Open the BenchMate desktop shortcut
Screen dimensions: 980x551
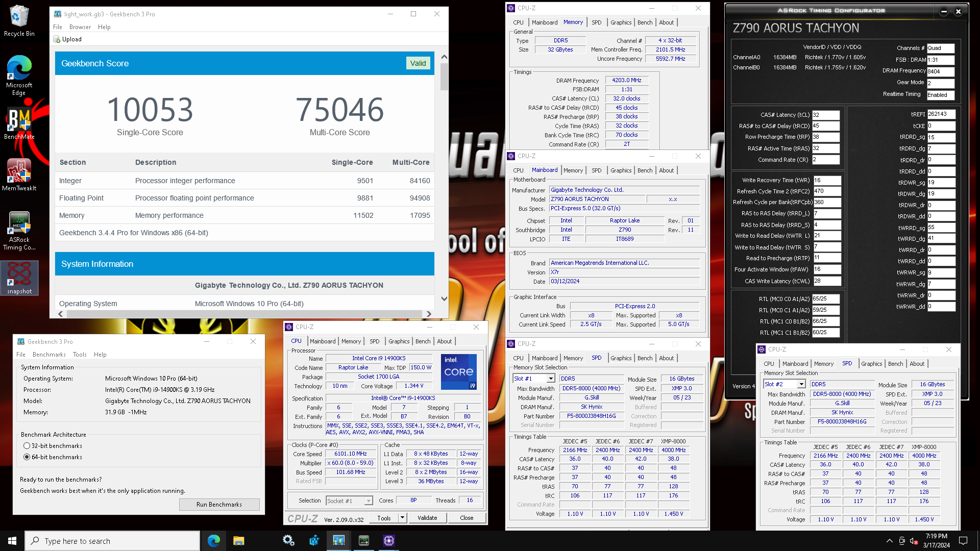click(x=19, y=124)
